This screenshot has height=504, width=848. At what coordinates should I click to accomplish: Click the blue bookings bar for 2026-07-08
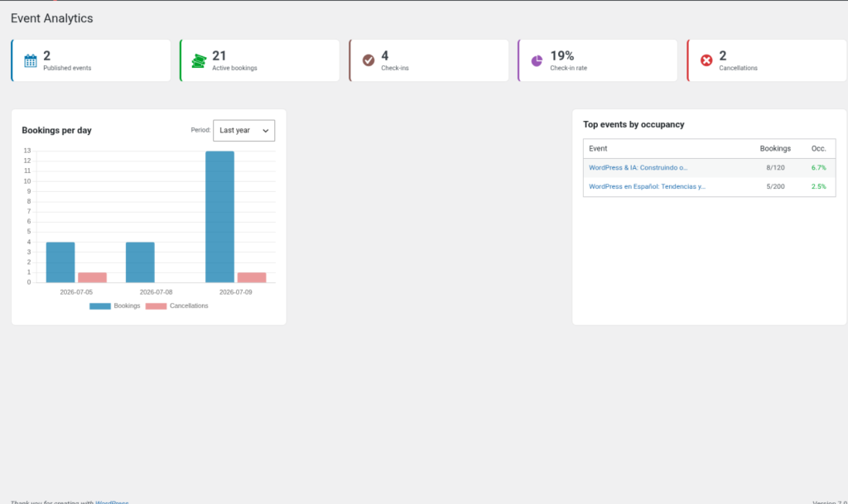tap(140, 262)
